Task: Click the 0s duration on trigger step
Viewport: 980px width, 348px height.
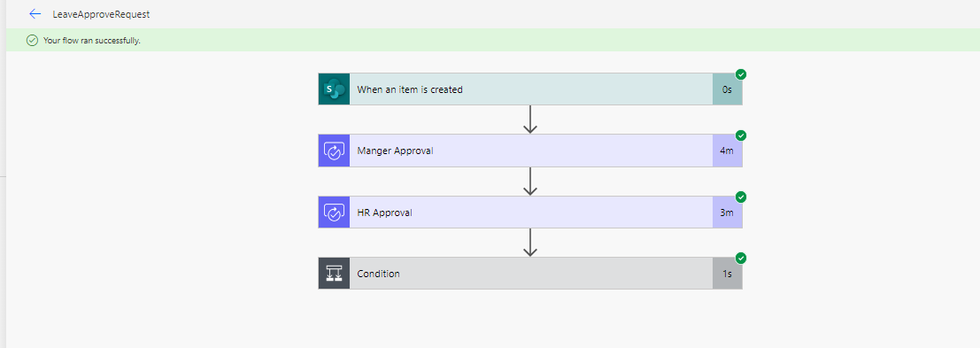Action: click(727, 89)
